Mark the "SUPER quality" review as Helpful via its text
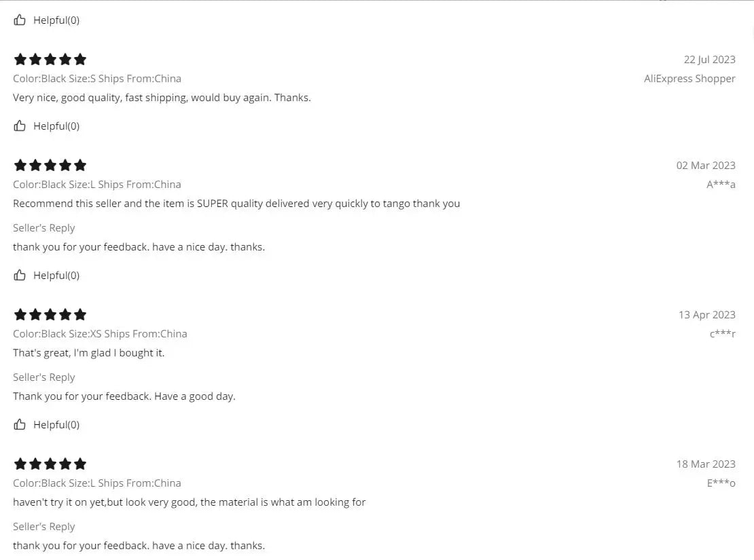The height and width of the screenshot is (560, 754). tap(56, 275)
